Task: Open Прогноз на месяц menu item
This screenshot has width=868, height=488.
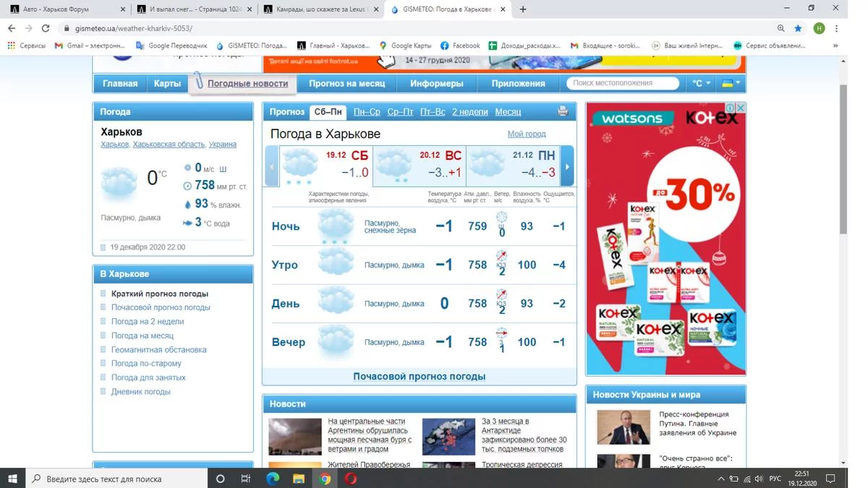Action: [x=347, y=83]
